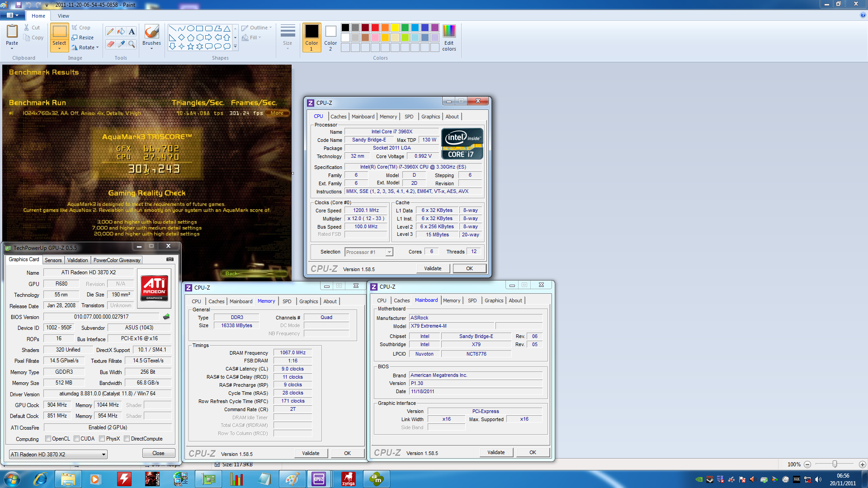The height and width of the screenshot is (488, 868).
Task: Expand the Rotate dropdown
Action: (x=97, y=47)
